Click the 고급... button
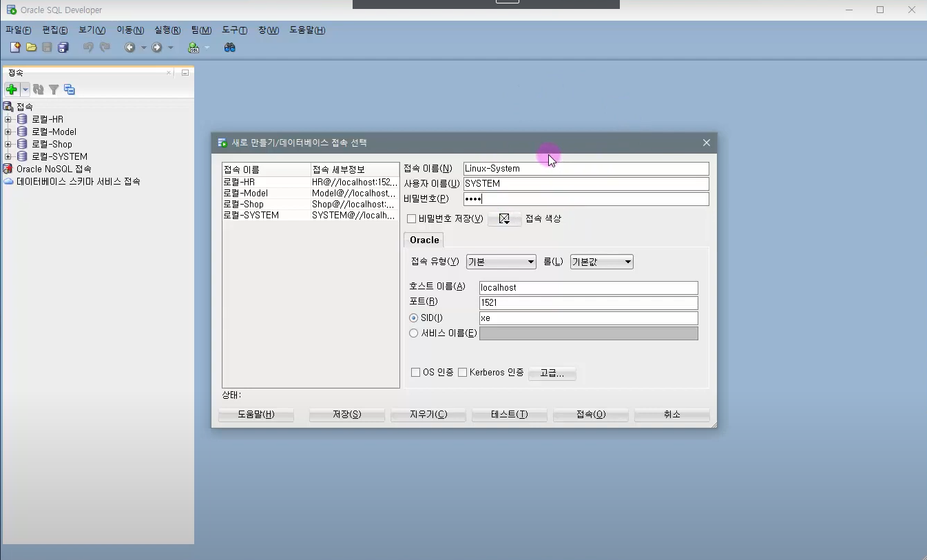Image resolution: width=927 pixels, height=560 pixels. pos(552,373)
